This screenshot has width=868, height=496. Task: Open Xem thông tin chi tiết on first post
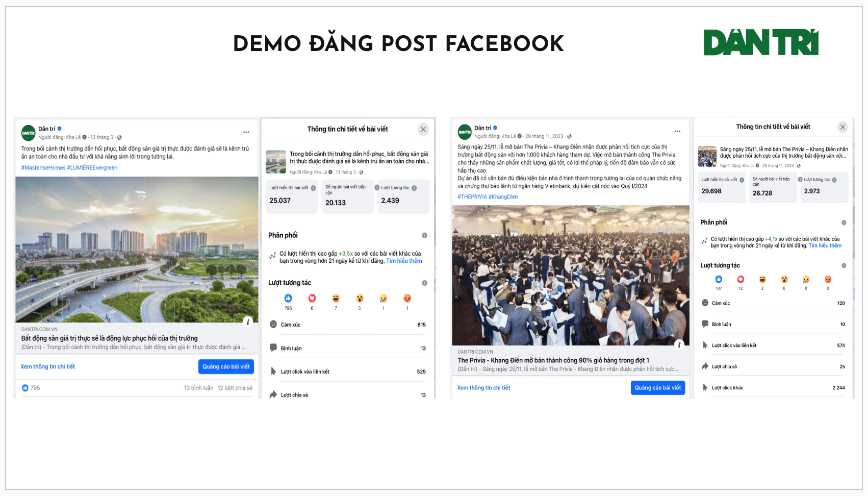click(x=48, y=366)
